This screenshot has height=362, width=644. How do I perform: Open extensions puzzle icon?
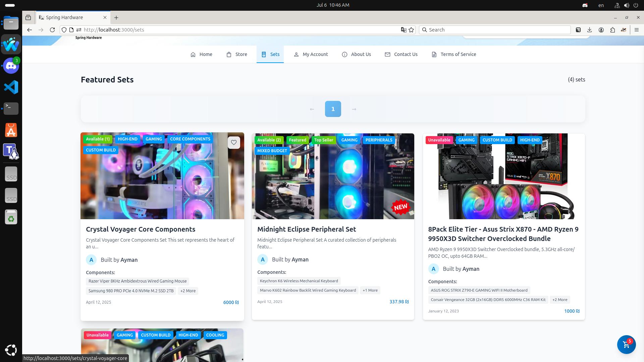(612, 30)
